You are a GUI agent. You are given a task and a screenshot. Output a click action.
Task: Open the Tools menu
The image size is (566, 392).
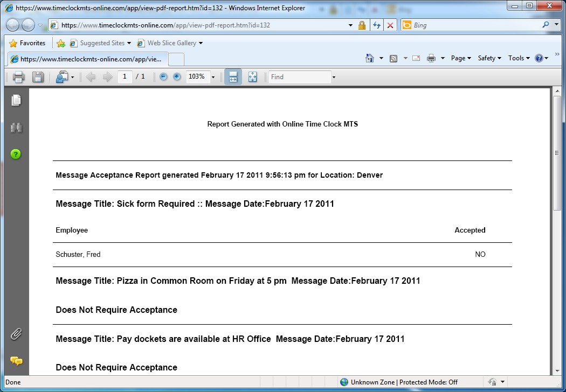pyautogui.click(x=519, y=58)
